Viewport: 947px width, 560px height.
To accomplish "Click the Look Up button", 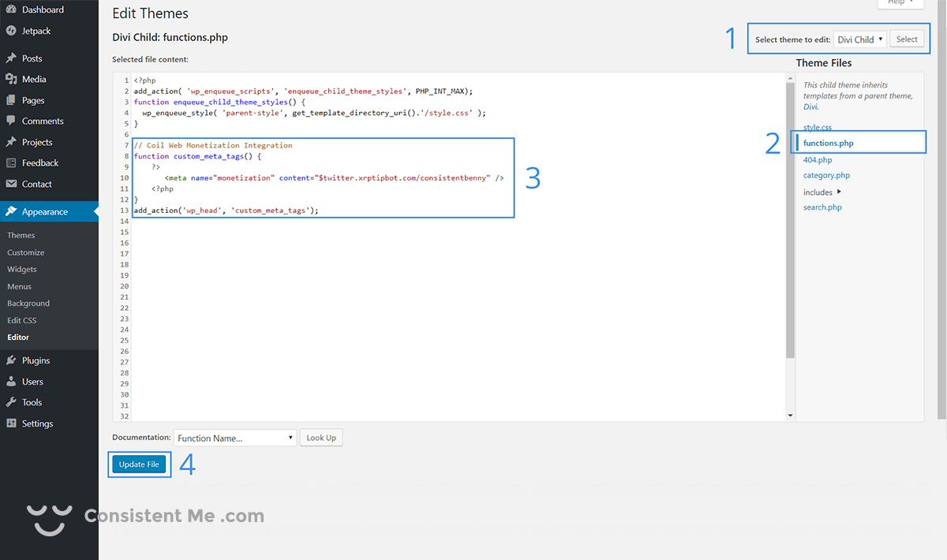I will (321, 438).
